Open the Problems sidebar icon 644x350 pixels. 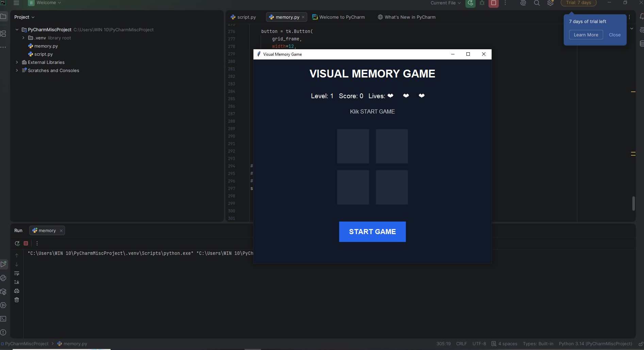click(3, 332)
